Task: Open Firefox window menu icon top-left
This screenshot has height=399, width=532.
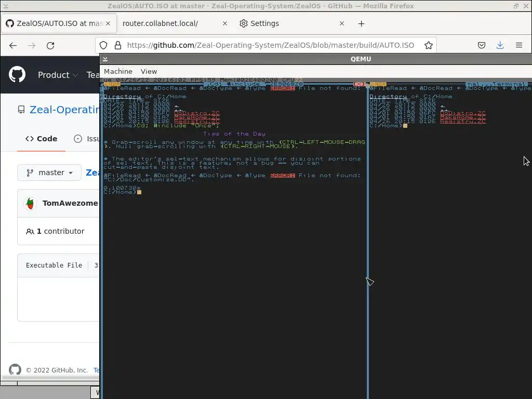Action: point(6,6)
